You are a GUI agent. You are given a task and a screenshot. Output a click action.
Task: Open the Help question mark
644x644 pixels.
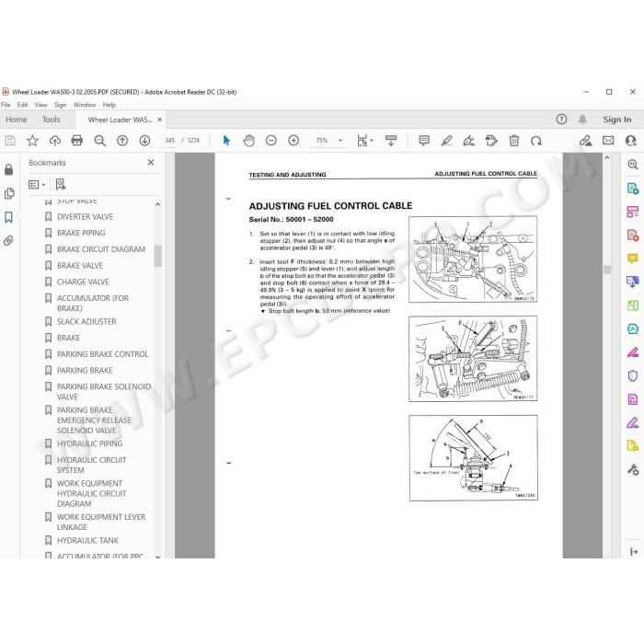[561, 120]
